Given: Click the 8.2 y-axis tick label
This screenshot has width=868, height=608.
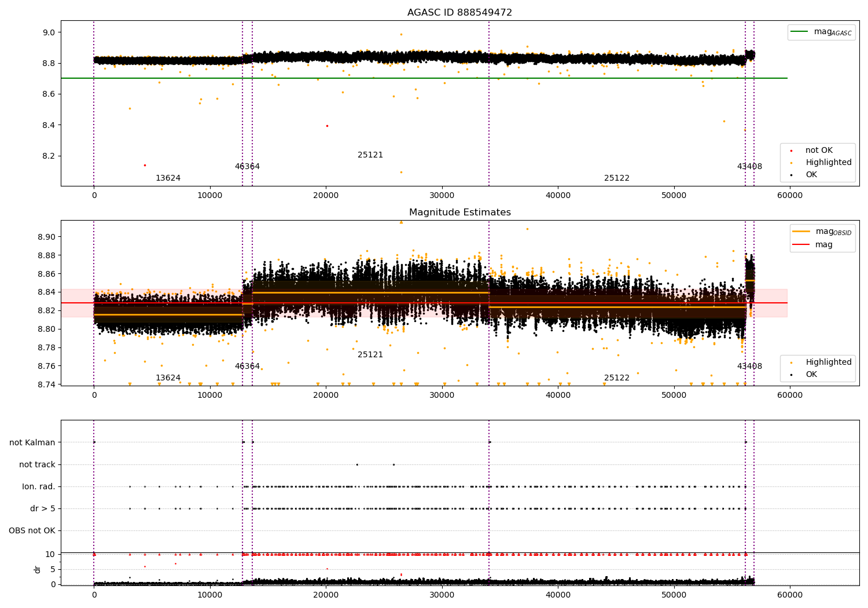Looking at the screenshot, I should 50,156.
